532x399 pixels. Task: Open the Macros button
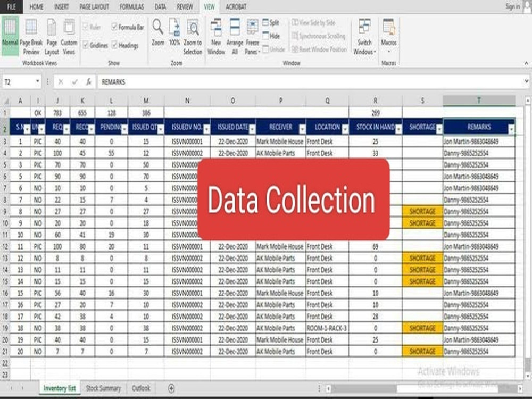tap(389, 36)
